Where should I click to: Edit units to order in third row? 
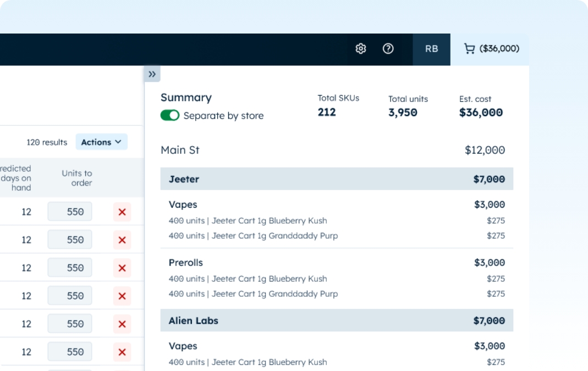[x=70, y=268]
